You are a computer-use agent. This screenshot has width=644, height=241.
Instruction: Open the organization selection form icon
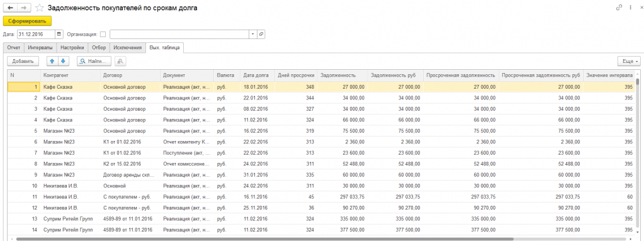coord(261,34)
